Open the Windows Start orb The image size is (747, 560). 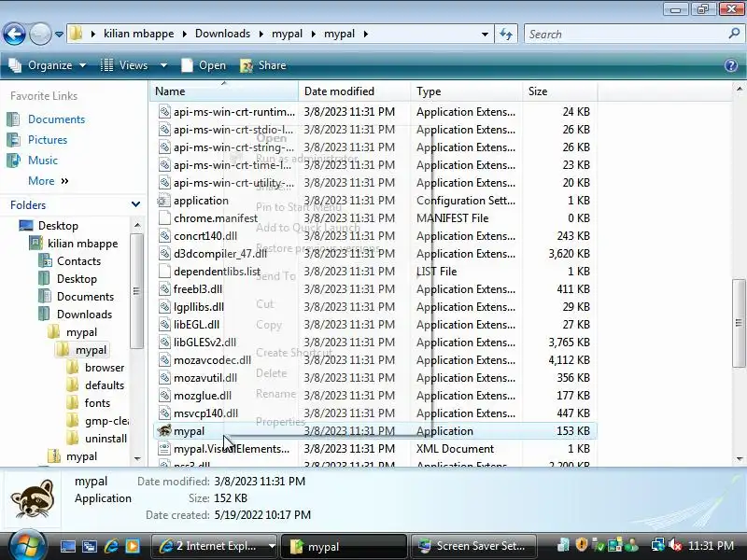27,545
